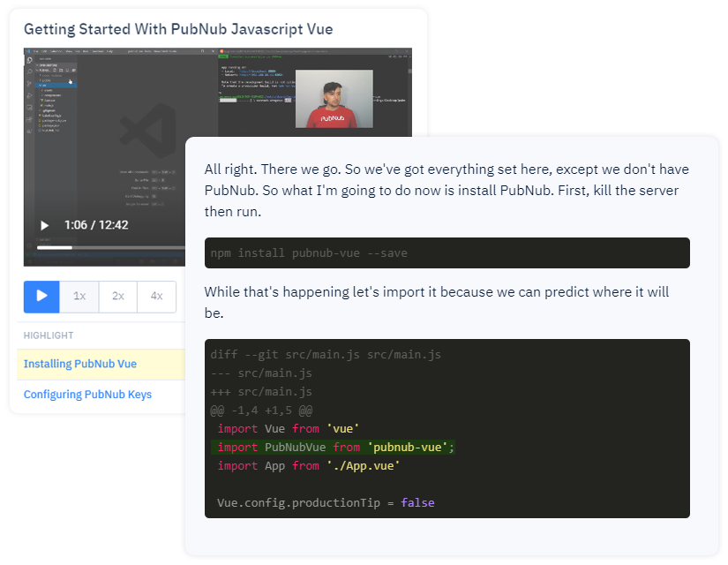Click the npm install pubnub-vue code block

447,252
